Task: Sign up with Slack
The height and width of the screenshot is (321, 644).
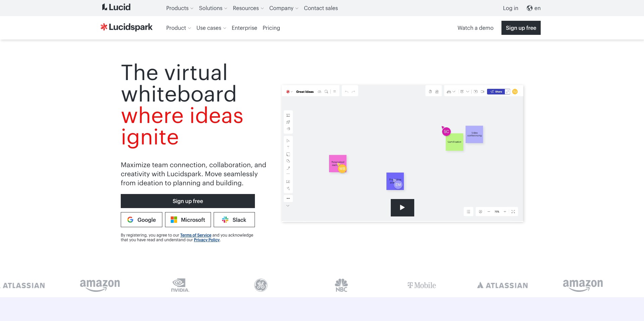Action: (234, 220)
